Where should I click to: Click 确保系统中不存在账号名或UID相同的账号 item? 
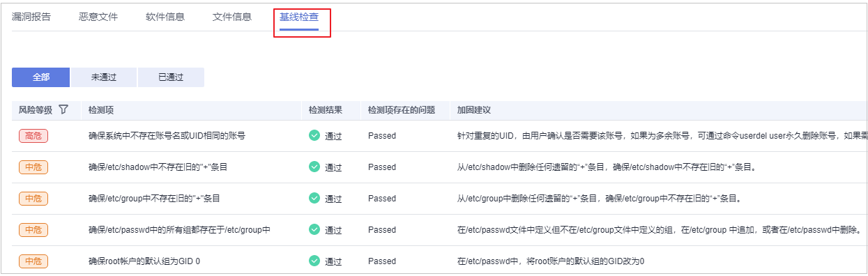(x=167, y=136)
